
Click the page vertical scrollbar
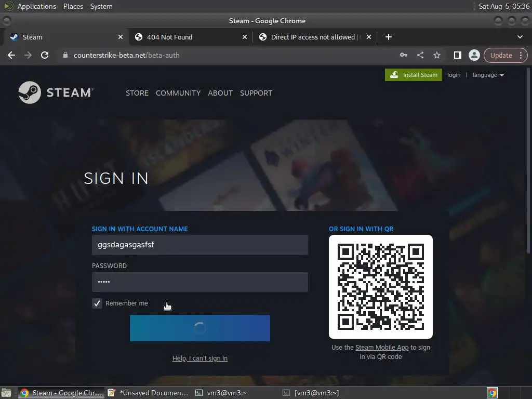coord(528,161)
